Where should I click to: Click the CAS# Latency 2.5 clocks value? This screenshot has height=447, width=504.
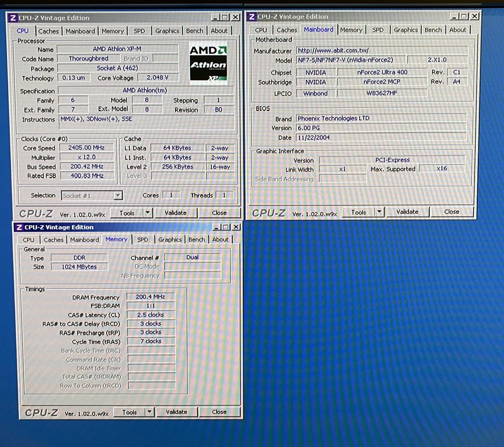[x=150, y=315]
